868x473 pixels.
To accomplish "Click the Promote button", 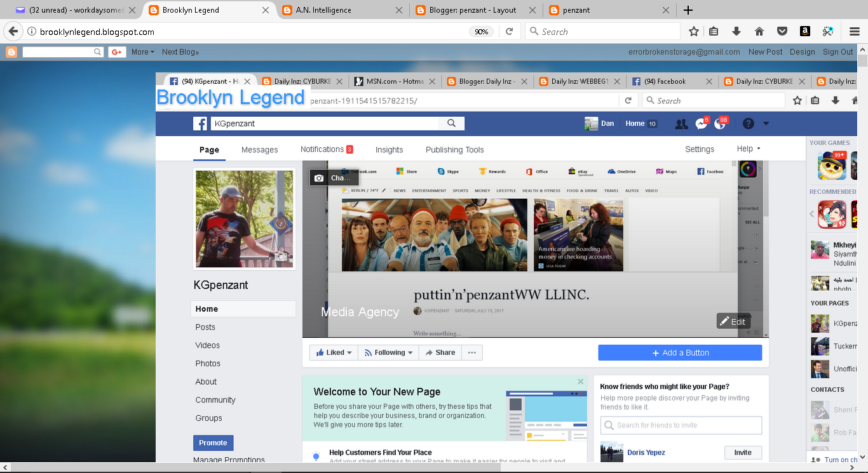I will [x=213, y=443].
